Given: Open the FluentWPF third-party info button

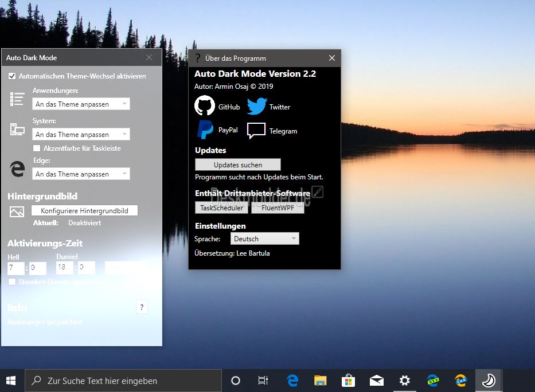Looking at the screenshot, I should [278, 207].
